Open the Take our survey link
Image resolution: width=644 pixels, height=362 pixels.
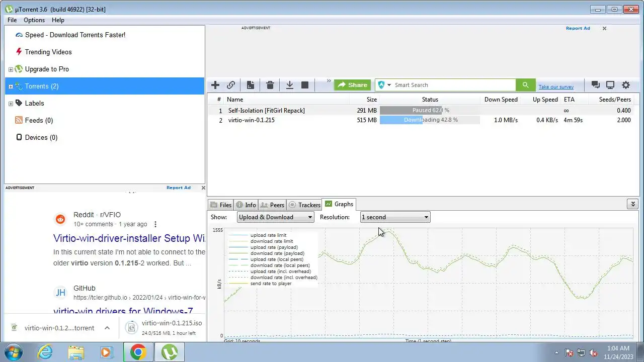pos(556,87)
